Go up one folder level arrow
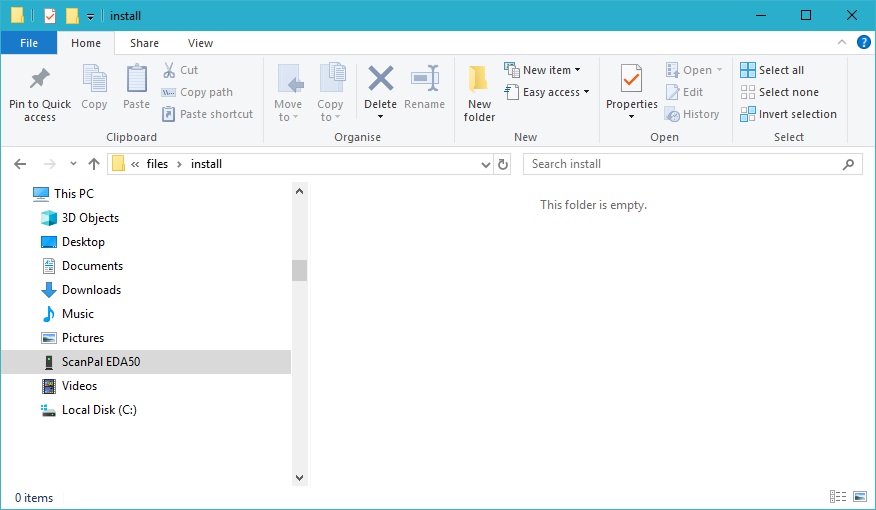This screenshot has height=510, width=876. [94, 164]
